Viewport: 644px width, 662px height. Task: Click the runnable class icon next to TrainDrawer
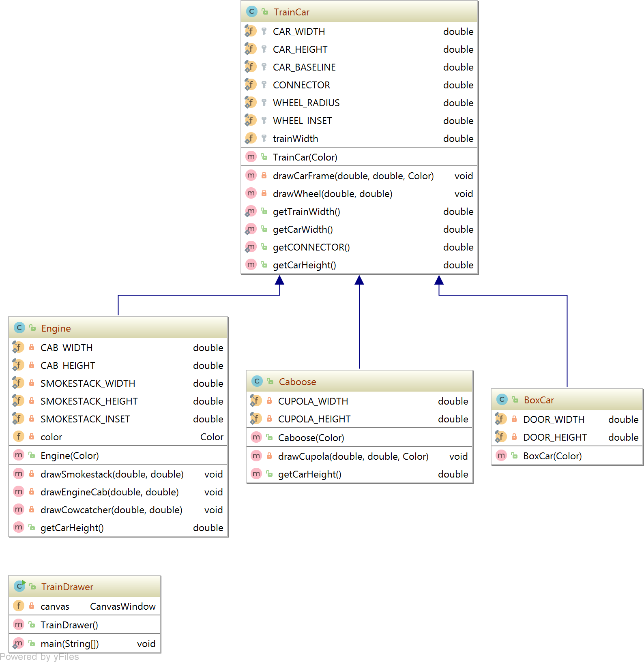coord(19,586)
